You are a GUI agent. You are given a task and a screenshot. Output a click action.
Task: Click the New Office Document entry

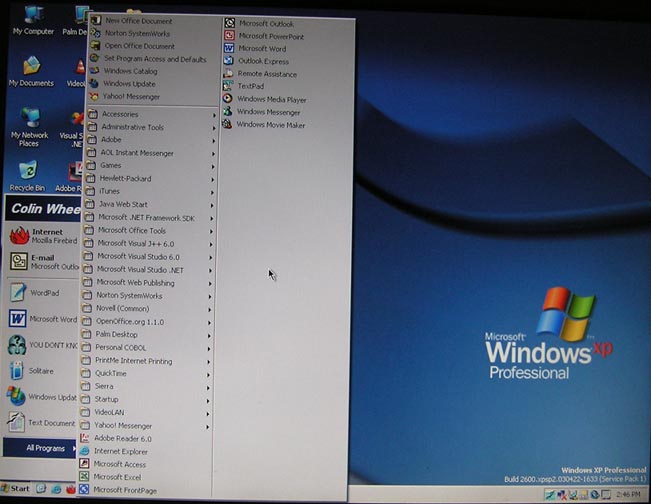click(x=132, y=20)
